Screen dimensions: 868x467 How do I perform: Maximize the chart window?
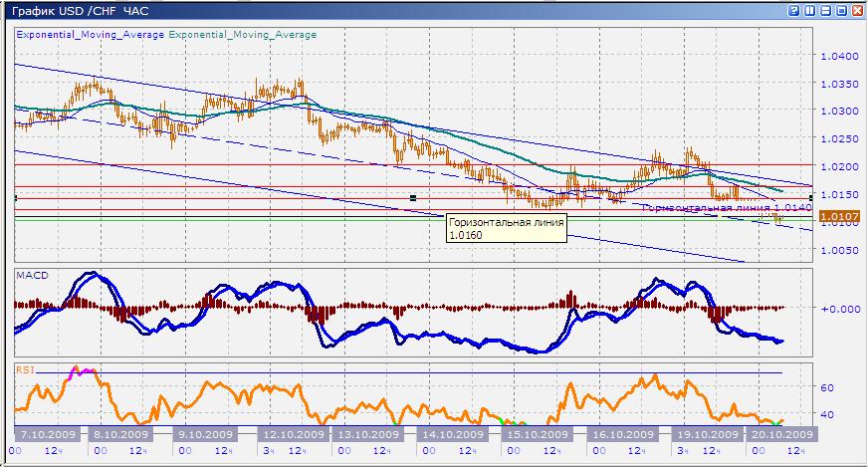(x=840, y=10)
